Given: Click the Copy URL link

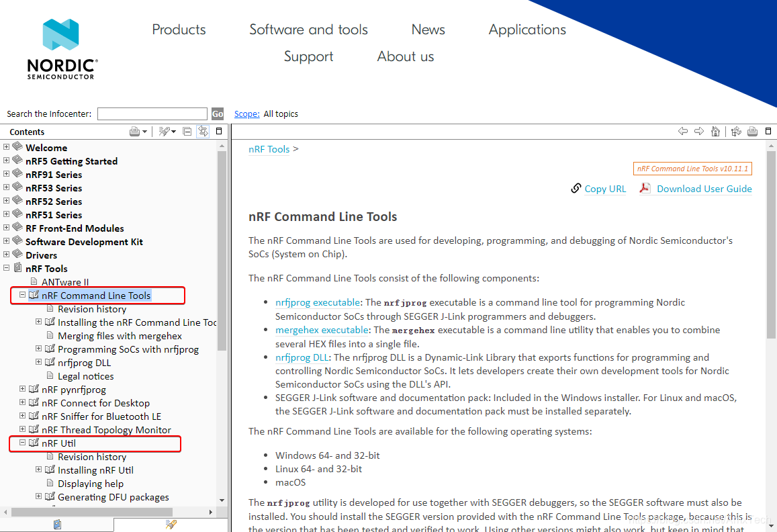Looking at the screenshot, I should click(605, 189).
